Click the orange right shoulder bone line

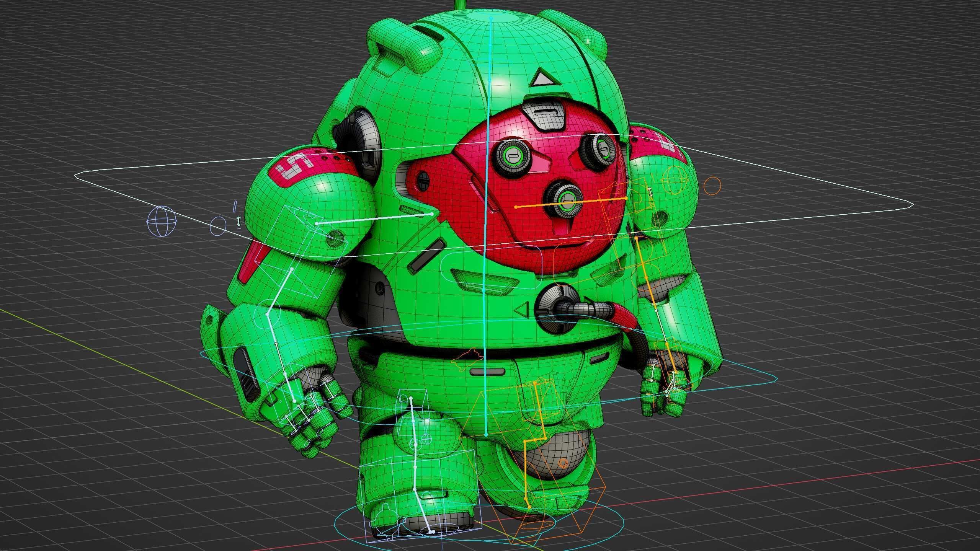point(571,202)
